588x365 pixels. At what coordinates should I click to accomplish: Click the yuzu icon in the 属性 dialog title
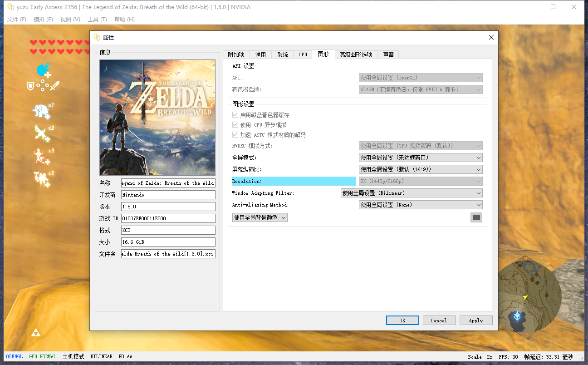tap(97, 37)
